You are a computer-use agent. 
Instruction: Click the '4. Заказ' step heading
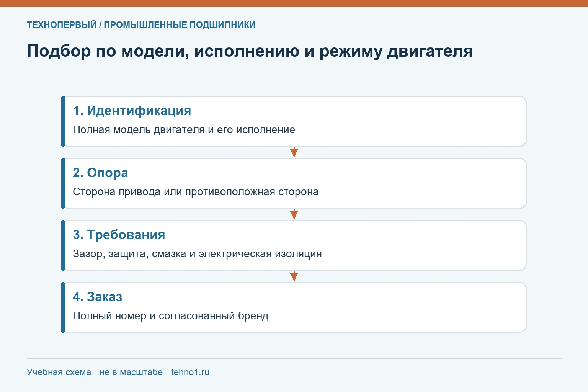pyautogui.click(x=97, y=297)
